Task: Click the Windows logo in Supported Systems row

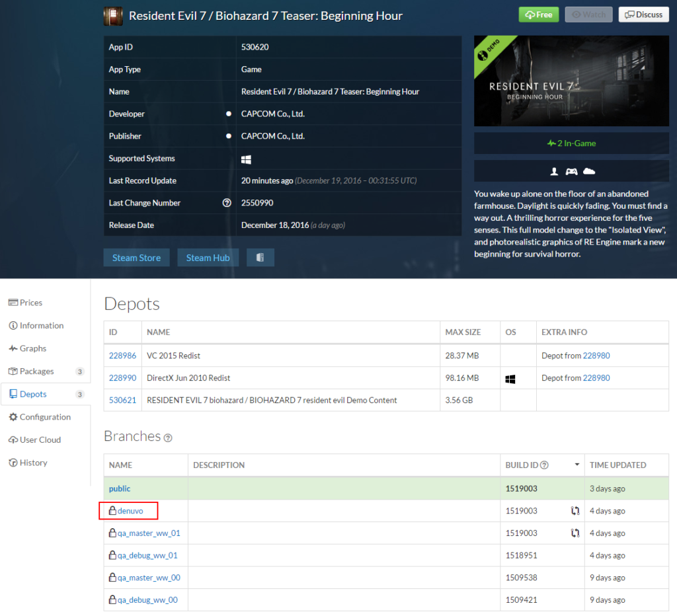Action: tap(246, 159)
